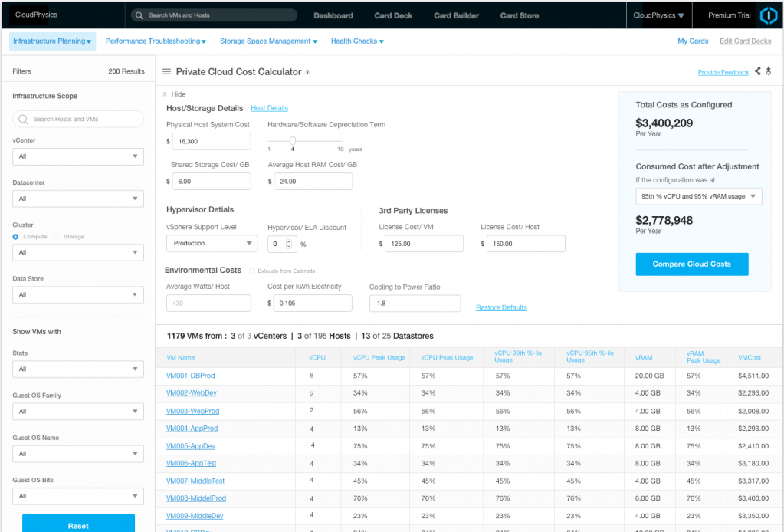The width and height of the screenshot is (784, 532).
Task: Click the download icon at the calculator's top right
Action: point(768,71)
